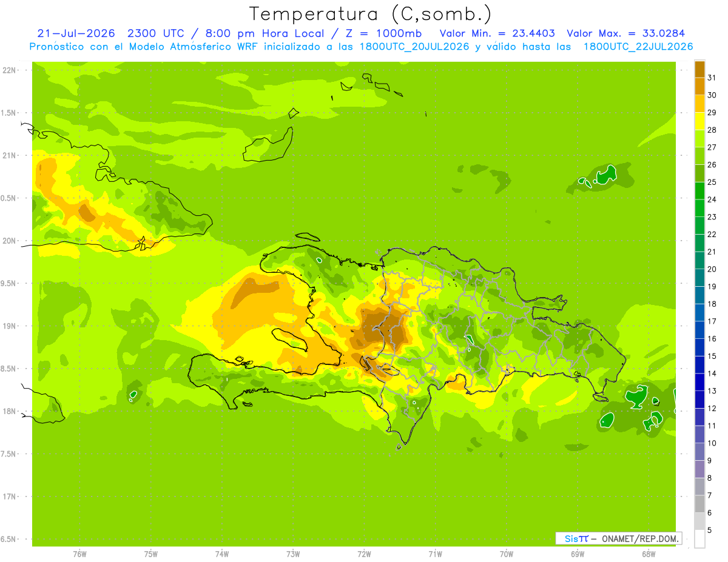Pick the legend swatch between 30 and 31
This screenshot has width=728, height=562.
point(699,86)
